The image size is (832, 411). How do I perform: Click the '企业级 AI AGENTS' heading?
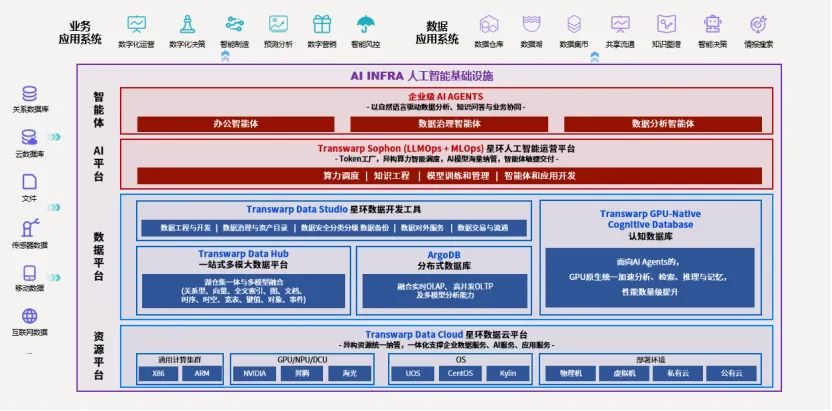pos(446,97)
